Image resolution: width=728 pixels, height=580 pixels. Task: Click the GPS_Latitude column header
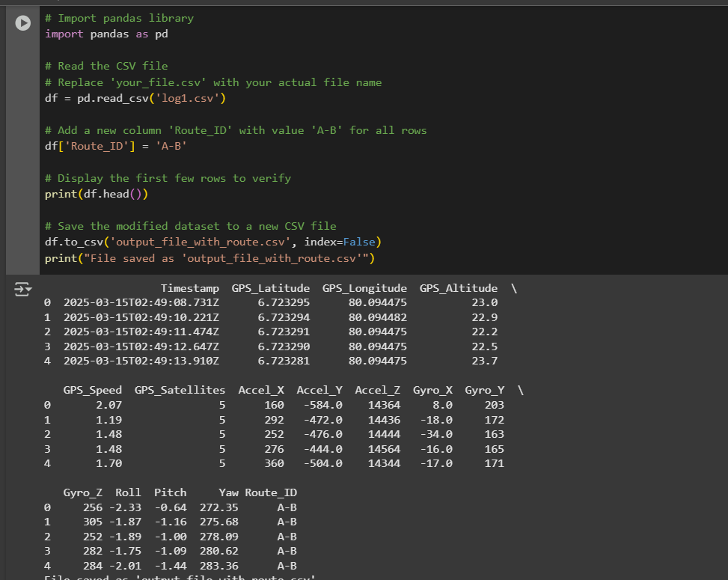tap(271, 288)
